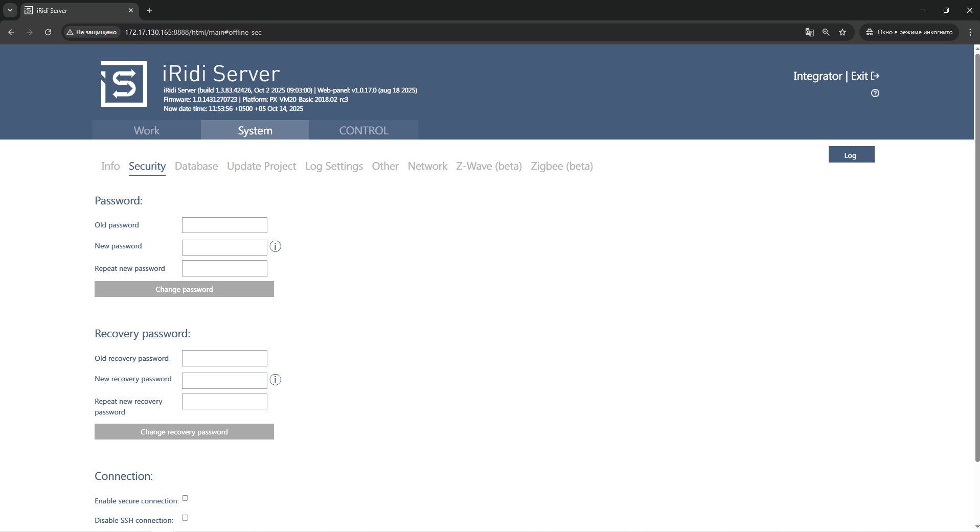Open the browser zoom magnifier icon
The image size is (980, 532).
[x=826, y=32]
